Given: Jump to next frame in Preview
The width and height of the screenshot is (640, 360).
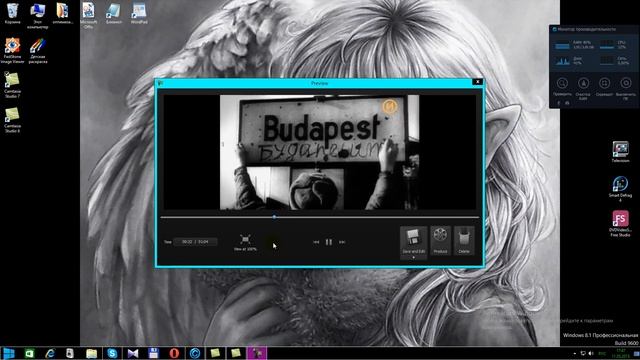Looking at the screenshot, I should tap(342, 242).
